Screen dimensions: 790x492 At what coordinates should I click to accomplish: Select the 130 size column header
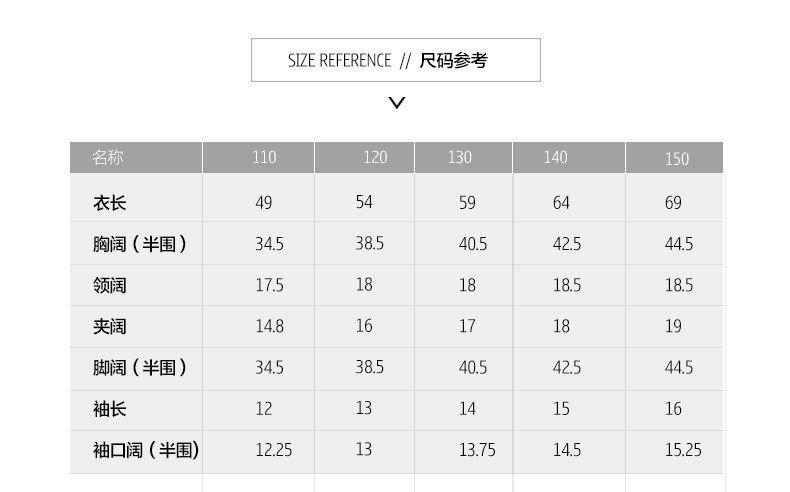coord(460,158)
